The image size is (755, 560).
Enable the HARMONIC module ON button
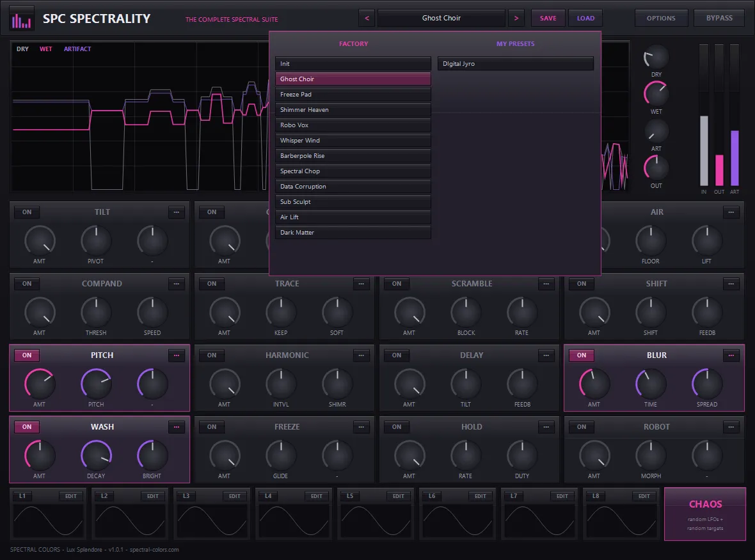click(x=212, y=355)
